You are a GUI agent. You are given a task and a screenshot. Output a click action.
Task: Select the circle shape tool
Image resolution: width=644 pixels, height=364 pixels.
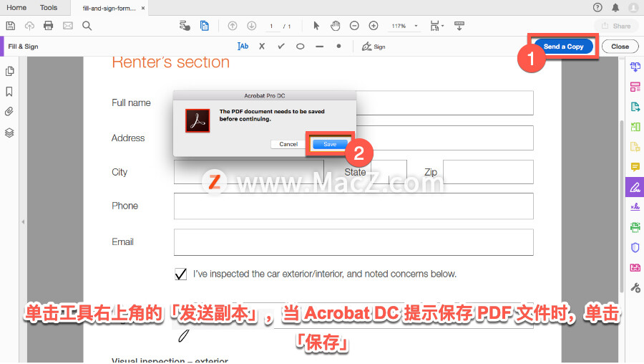coord(301,47)
